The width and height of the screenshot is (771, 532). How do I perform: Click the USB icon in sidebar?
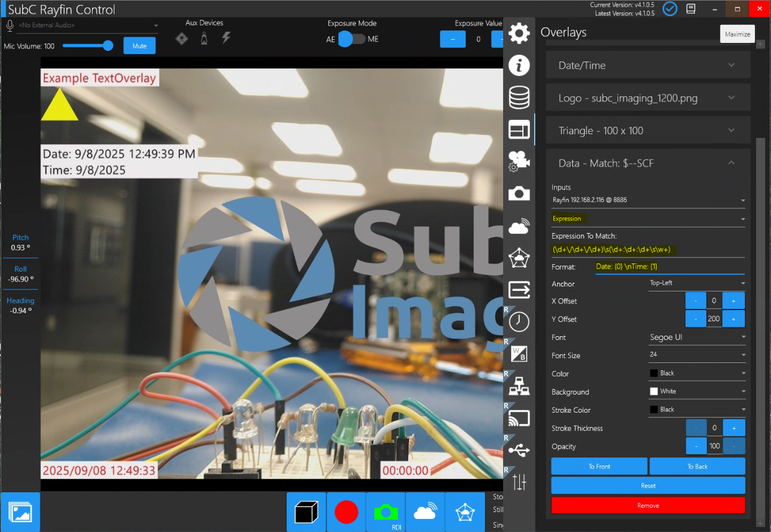(519, 449)
